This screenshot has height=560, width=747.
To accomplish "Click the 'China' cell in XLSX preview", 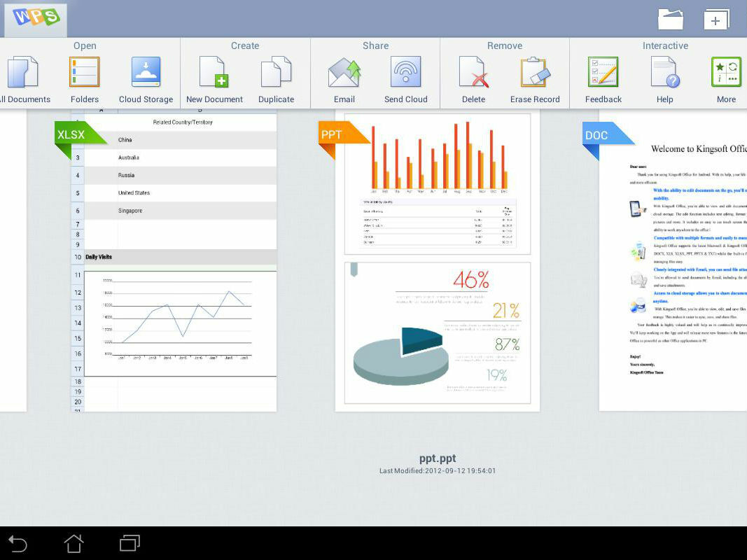I will 125,139.
